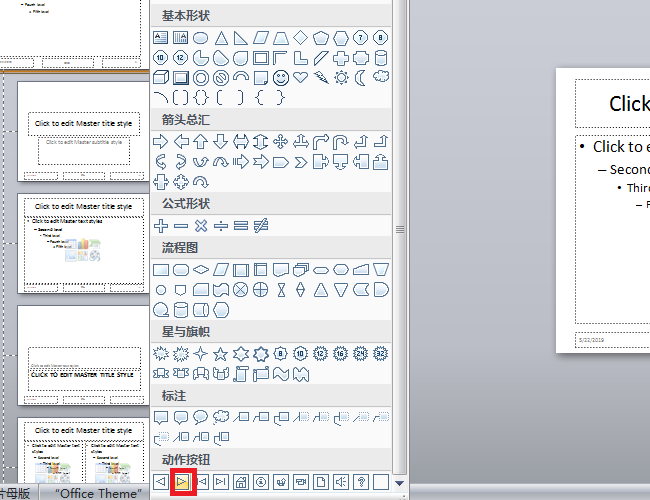Click the "Office Theme" status bar label
Image resolution: width=650 pixels, height=500 pixels.
click(98, 493)
